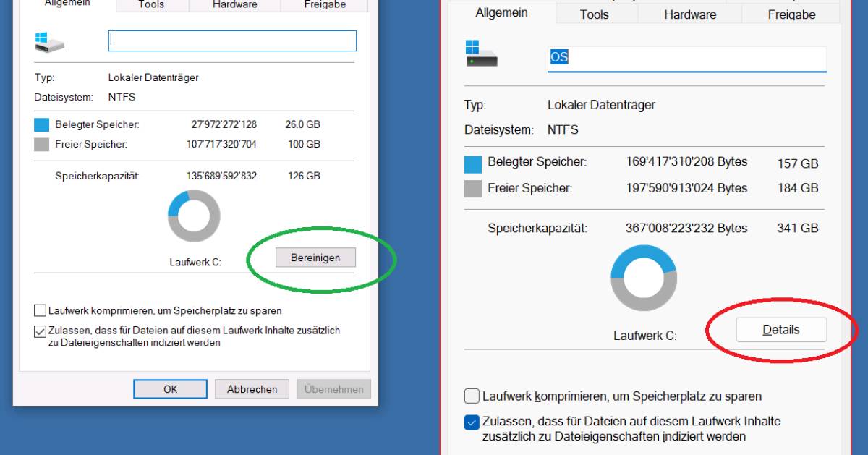The width and height of the screenshot is (868, 455).
Task: Enable Laufwerk komprimieren in the right dialog
Action: click(472, 396)
